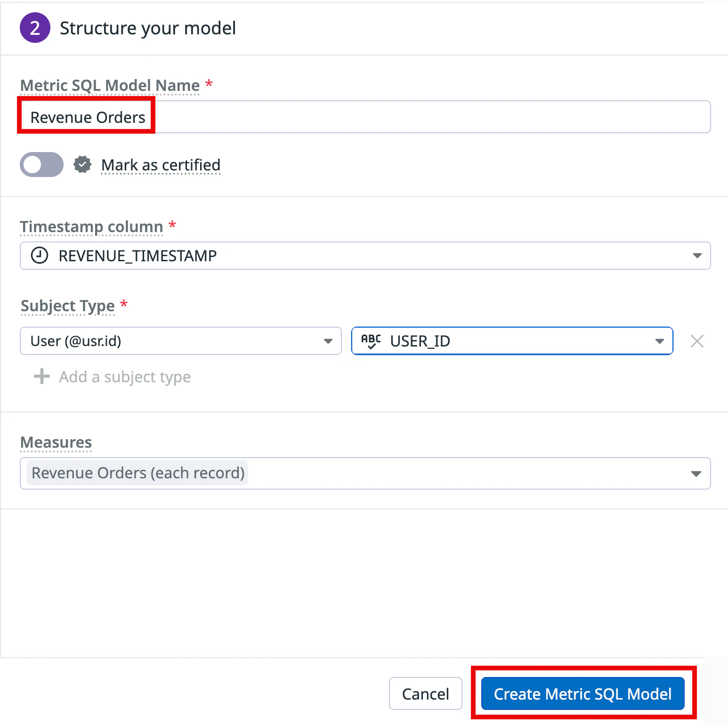728x725 pixels.
Task: Click the plus icon to add subject
Action: (42, 377)
